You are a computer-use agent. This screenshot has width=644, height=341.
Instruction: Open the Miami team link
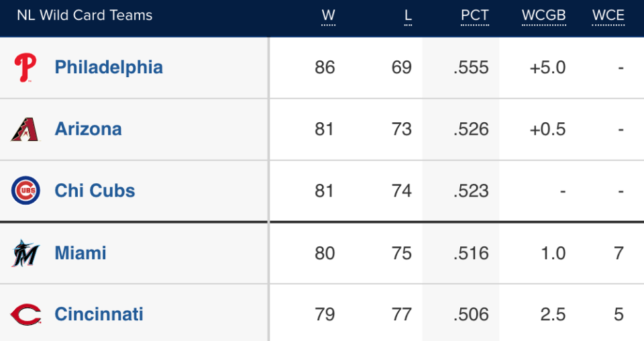point(80,253)
